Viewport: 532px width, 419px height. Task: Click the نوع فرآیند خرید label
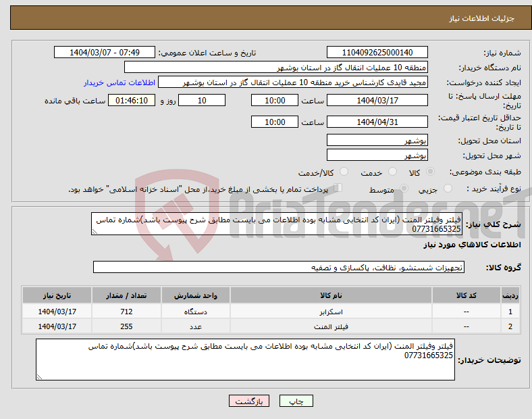[x=494, y=189]
